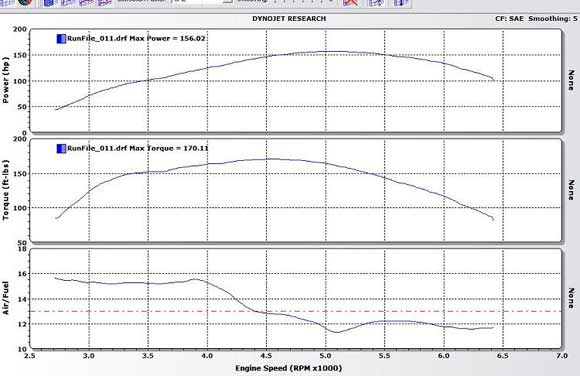The width and height of the screenshot is (580, 376).
Task: Click the 4.0 tick on the engine speed axis
Action: [207, 356]
